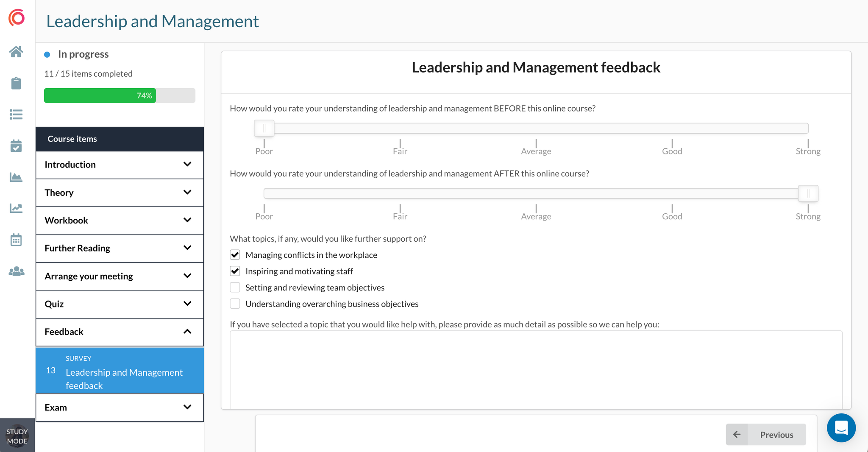
Task: Click the calendar-with-checkmark tasks icon
Action: (16, 146)
